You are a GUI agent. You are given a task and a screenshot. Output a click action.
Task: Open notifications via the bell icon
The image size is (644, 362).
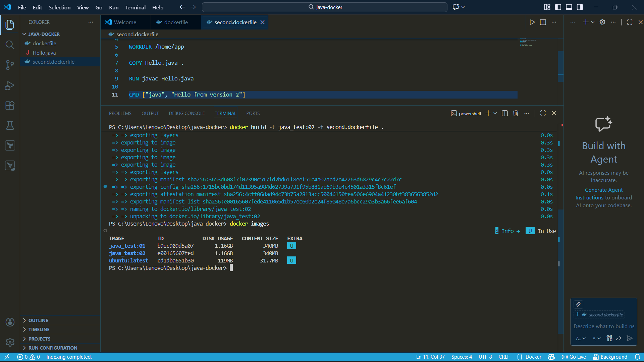pyautogui.click(x=638, y=357)
